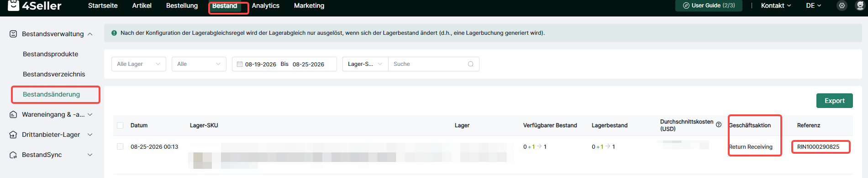Click the search magnifier icon
The image size is (868, 178).
pyautogui.click(x=470, y=64)
